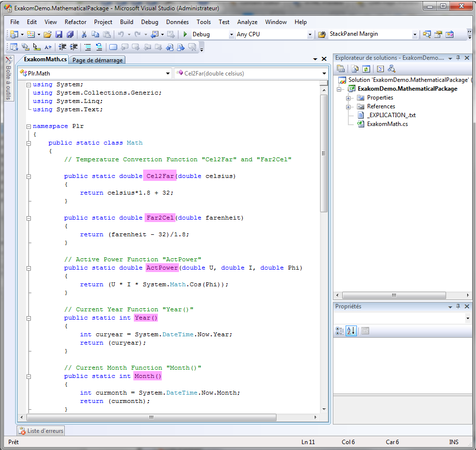Click Show All Files icon in Solution Explorer
The width and height of the screenshot is (476, 450).
(x=355, y=69)
